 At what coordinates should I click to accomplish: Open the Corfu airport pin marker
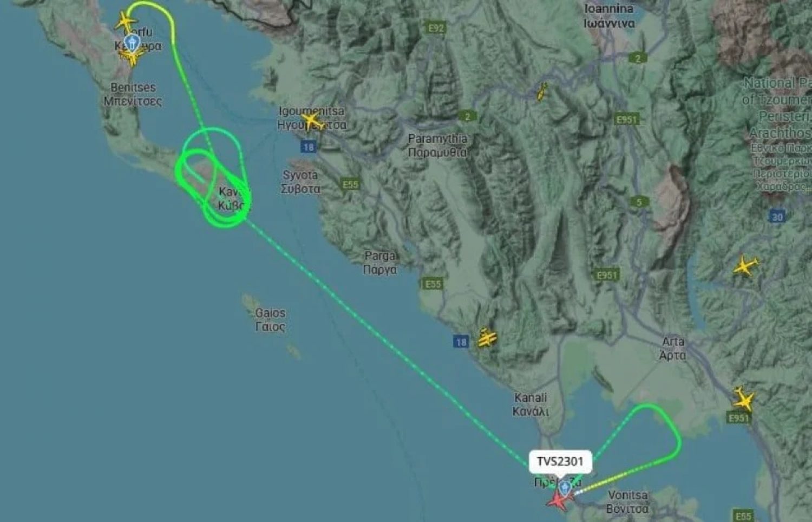[132, 42]
